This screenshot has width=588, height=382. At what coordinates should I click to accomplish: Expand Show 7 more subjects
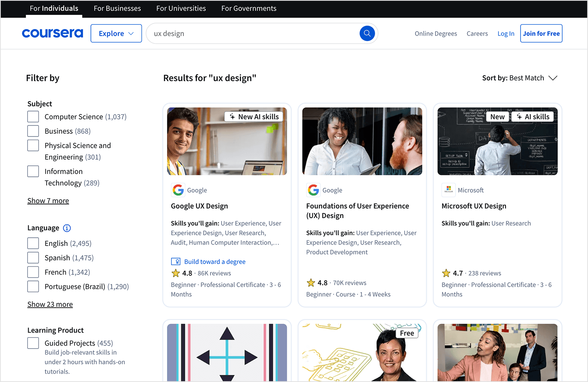48,201
